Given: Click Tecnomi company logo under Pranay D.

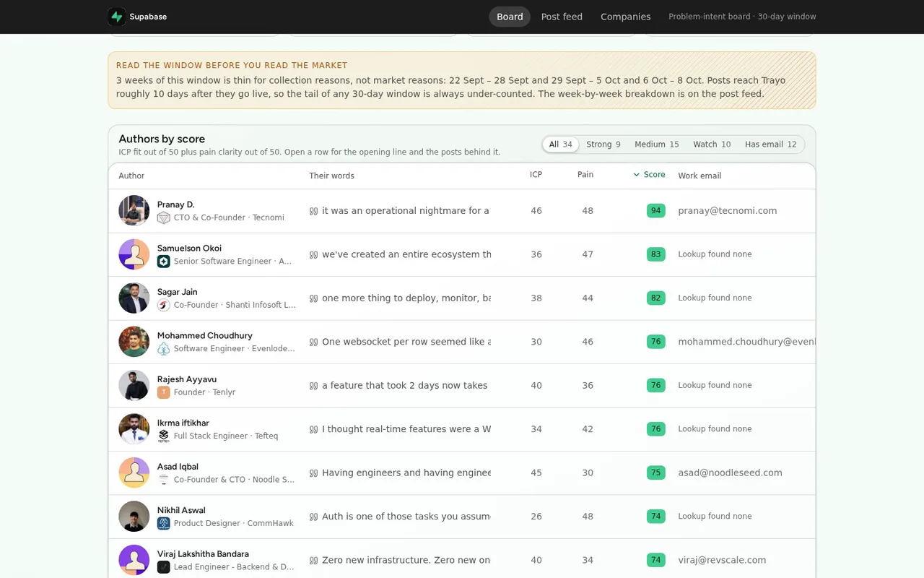Looking at the screenshot, I should pyautogui.click(x=164, y=217).
